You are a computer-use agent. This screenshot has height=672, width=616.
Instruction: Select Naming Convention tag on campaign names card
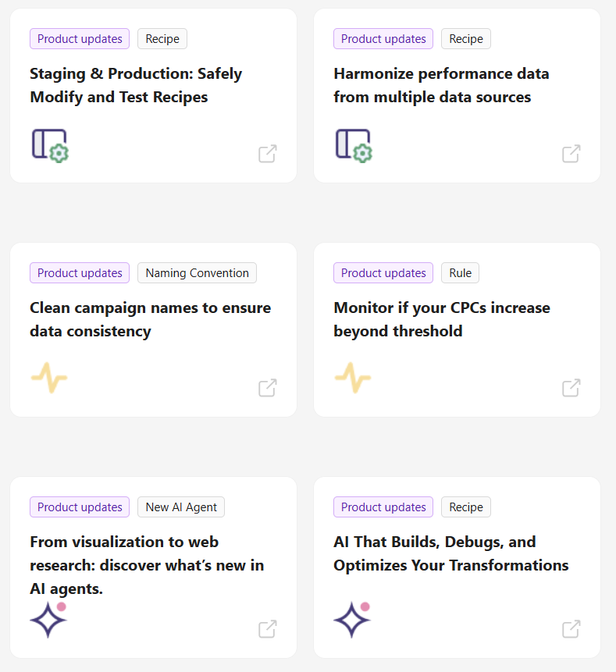[197, 273]
